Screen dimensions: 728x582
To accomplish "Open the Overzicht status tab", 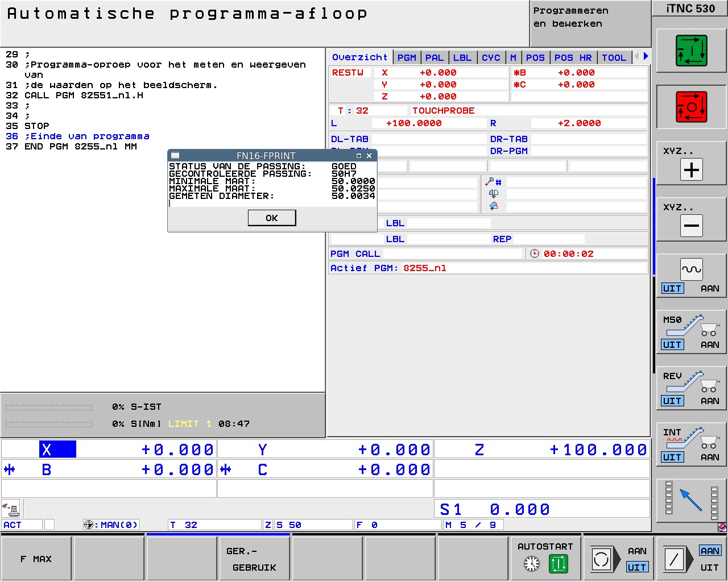I will pyautogui.click(x=360, y=57).
